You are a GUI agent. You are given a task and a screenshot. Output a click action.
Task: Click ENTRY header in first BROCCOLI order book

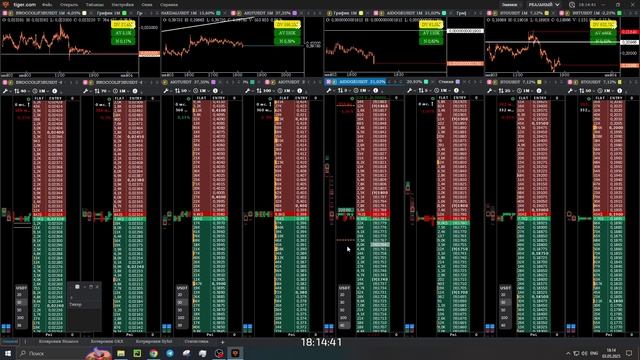coord(56,98)
